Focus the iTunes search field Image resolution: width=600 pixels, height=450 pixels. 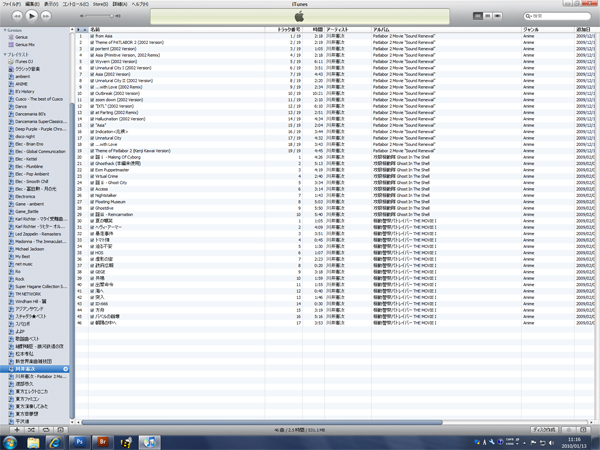[557, 16]
